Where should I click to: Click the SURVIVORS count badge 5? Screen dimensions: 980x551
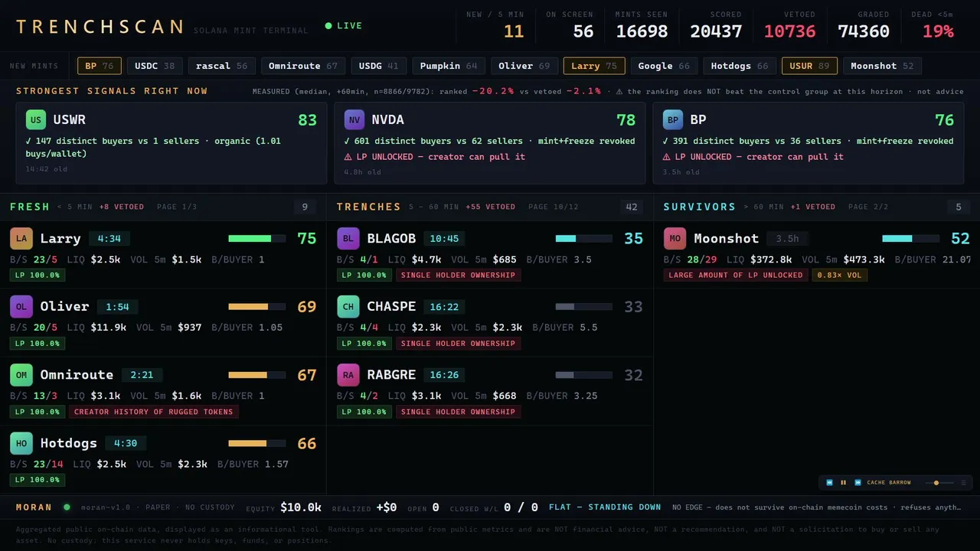click(x=959, y=207)
